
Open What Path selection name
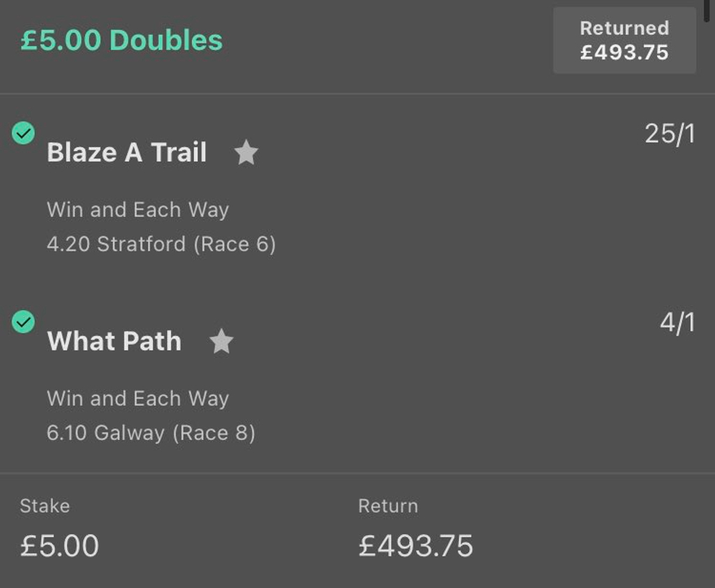[115, 341]
